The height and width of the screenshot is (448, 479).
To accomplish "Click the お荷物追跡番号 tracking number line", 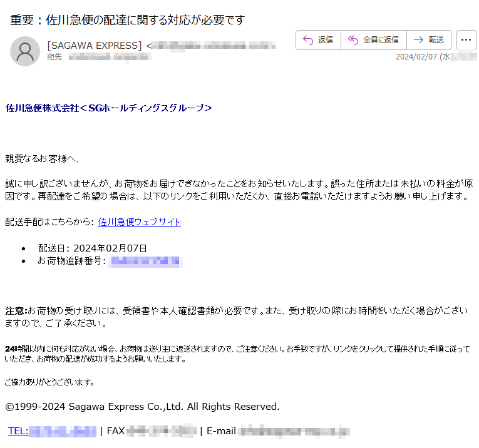I will pos(110,262).
